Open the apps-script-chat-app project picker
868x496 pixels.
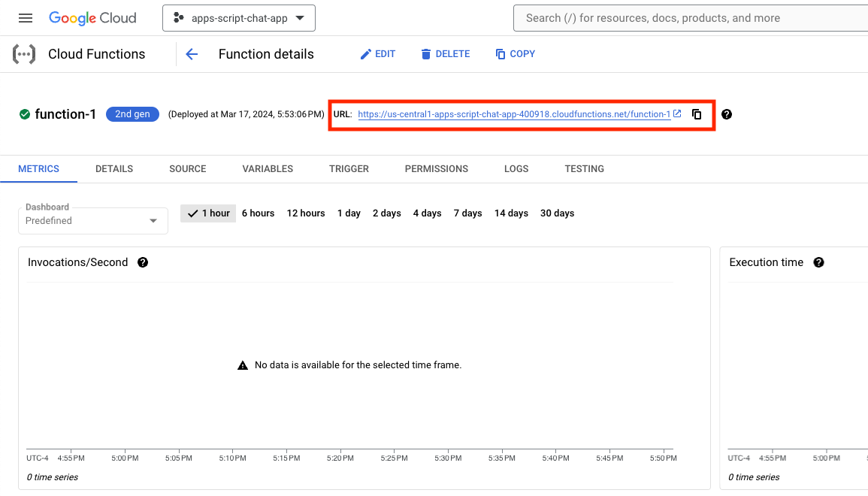click(239, 18)
